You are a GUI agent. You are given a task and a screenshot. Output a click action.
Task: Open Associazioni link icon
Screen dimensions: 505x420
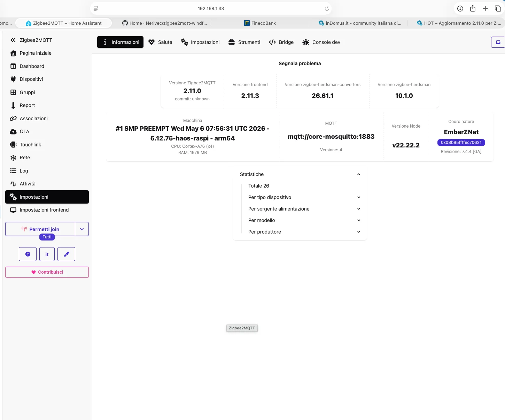pos(13,119)
